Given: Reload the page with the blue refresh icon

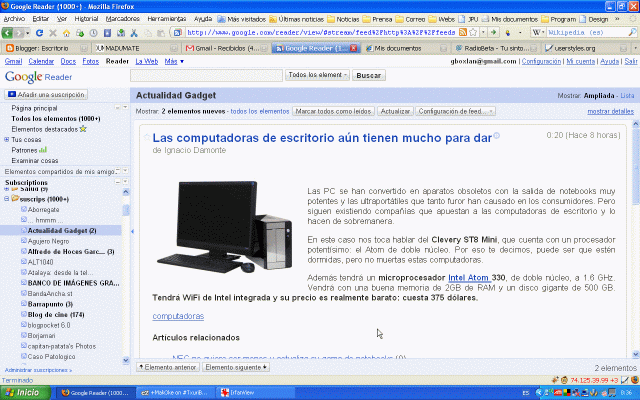Looking at the screenshot, I should (39, 33).
